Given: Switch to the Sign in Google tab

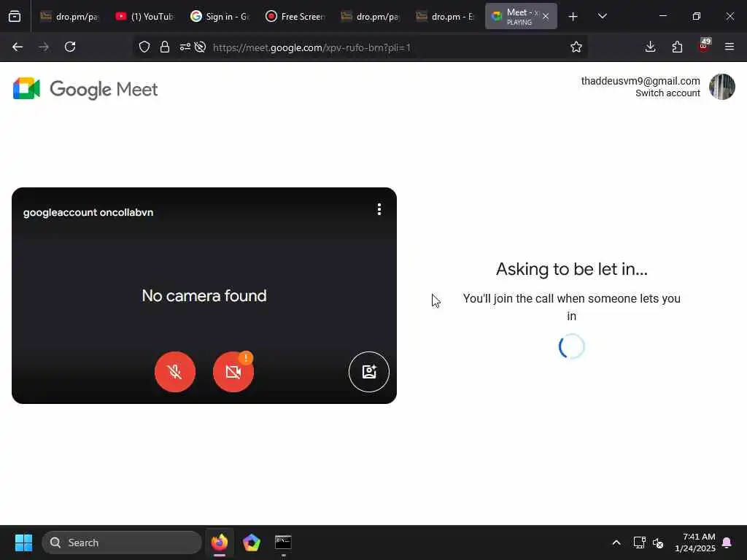Looking at the screenshot, I should pyautogui.click(x=220, y=17).
